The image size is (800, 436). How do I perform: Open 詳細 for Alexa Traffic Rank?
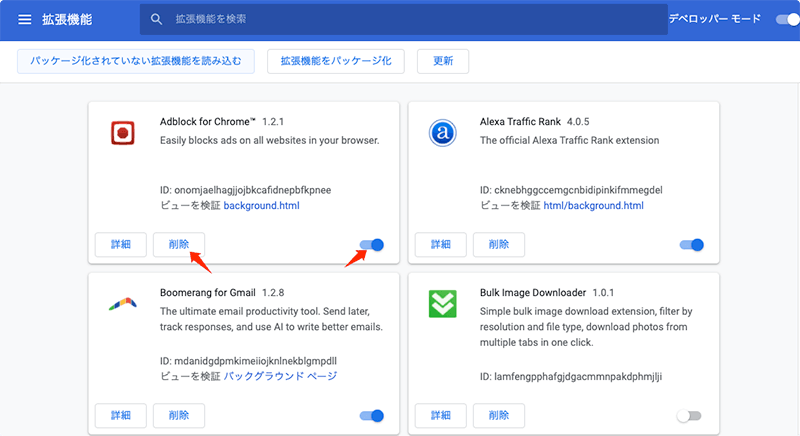pyautogui.click(x=441, y=245)
